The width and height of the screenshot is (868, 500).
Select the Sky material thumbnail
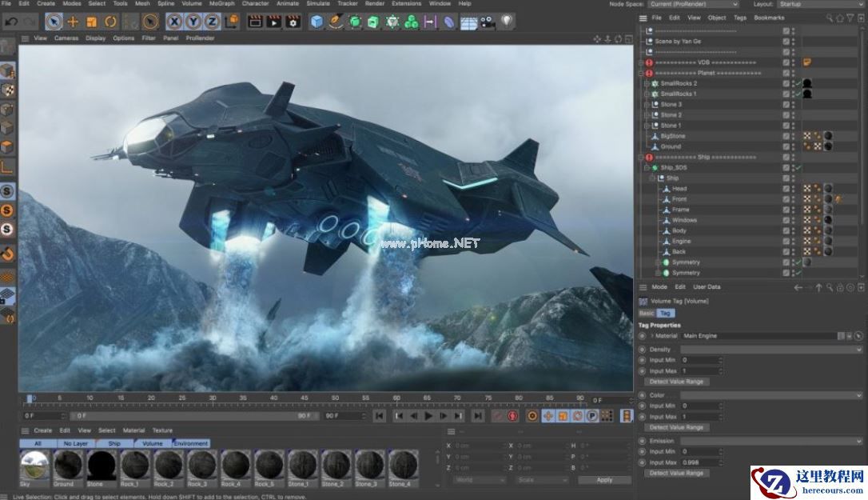pos(34,465)
